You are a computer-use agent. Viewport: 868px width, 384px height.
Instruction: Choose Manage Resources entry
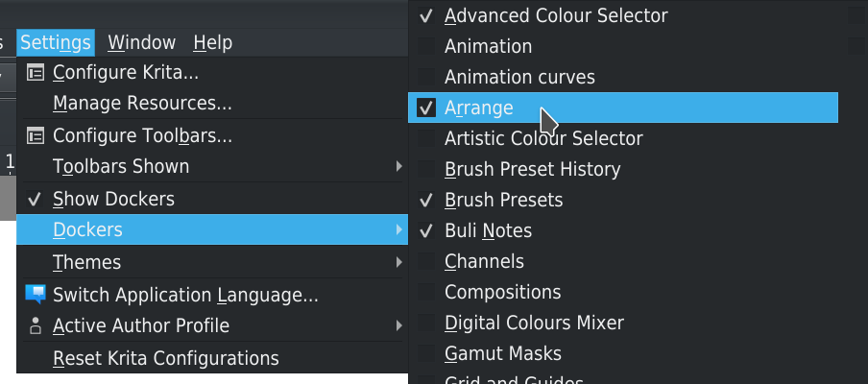142,103
